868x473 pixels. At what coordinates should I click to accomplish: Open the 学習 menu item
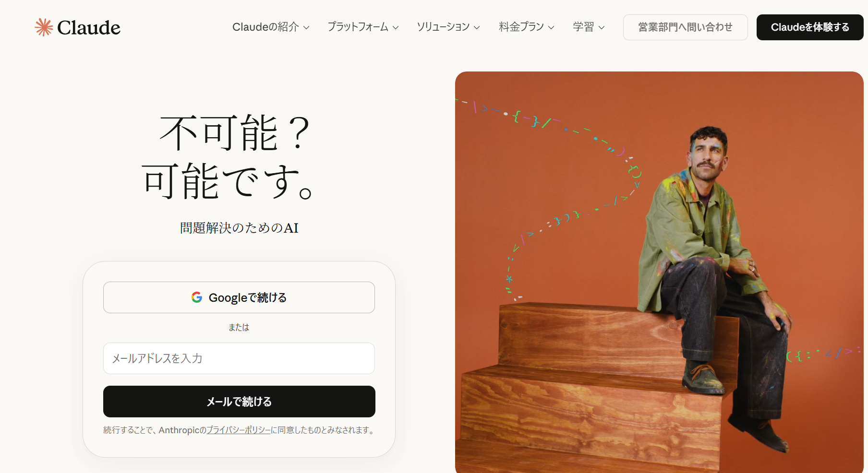589,27
